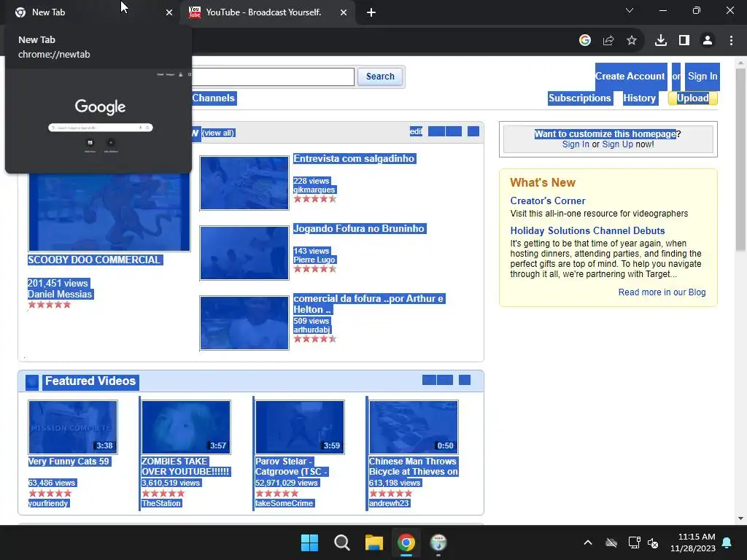
Task: Click the Featured Videos module icon
Action: (32, 382)
